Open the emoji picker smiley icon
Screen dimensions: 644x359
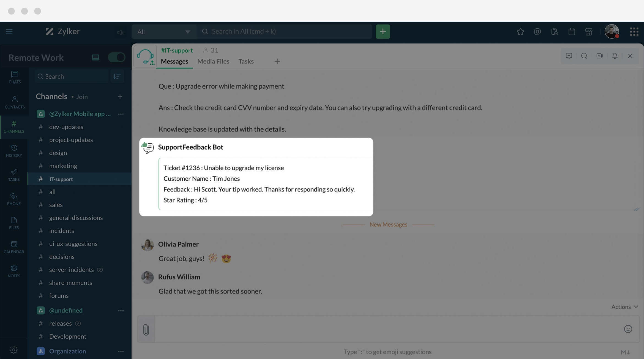coord(628,329)
